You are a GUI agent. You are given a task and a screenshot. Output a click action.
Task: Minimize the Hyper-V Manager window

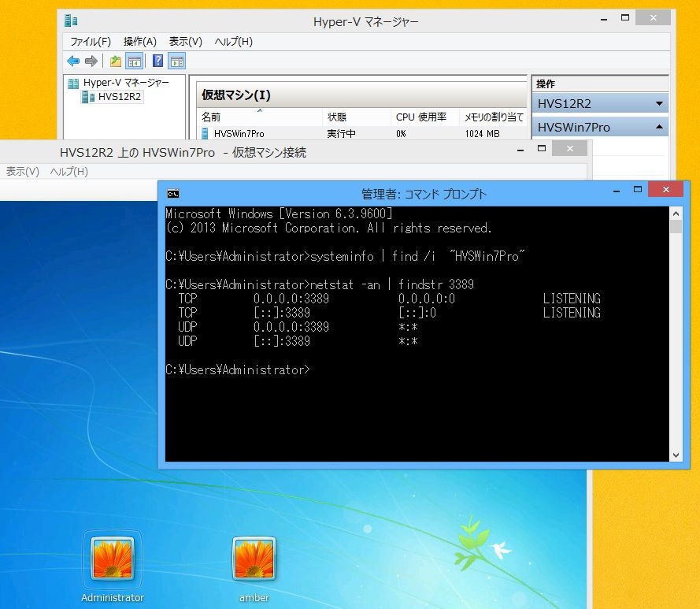604,19
